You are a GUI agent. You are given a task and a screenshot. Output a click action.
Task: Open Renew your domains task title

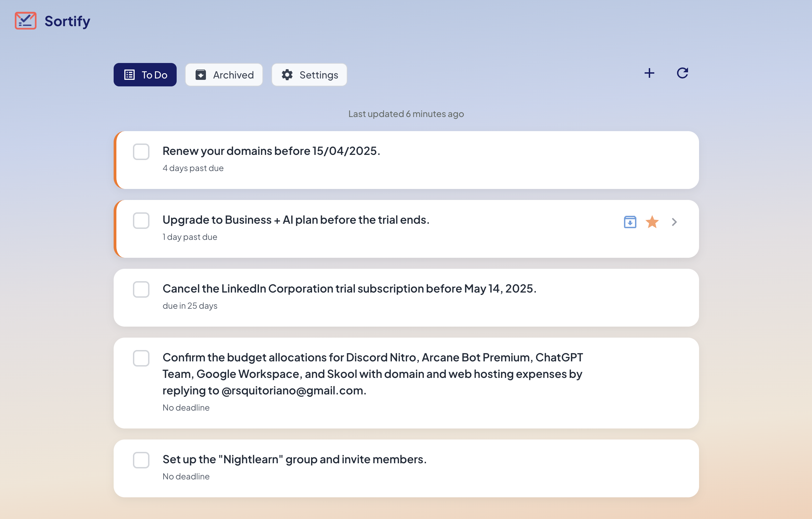[271, 151]
